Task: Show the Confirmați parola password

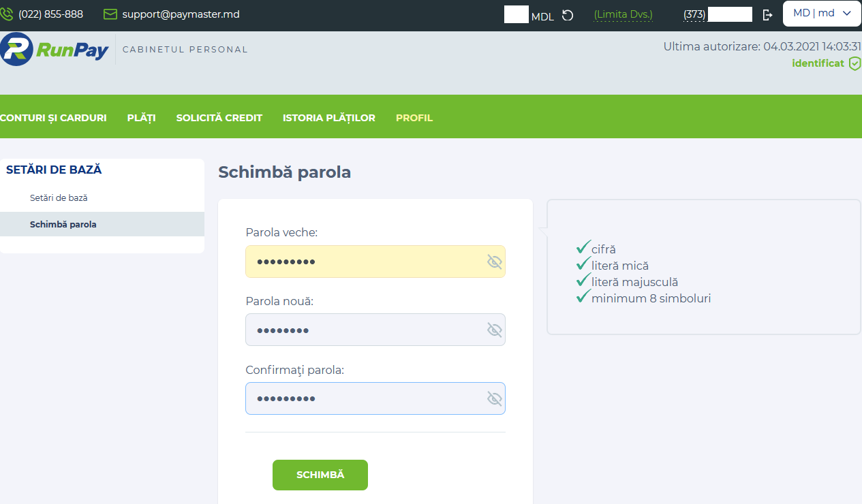Action: point(495,398)
